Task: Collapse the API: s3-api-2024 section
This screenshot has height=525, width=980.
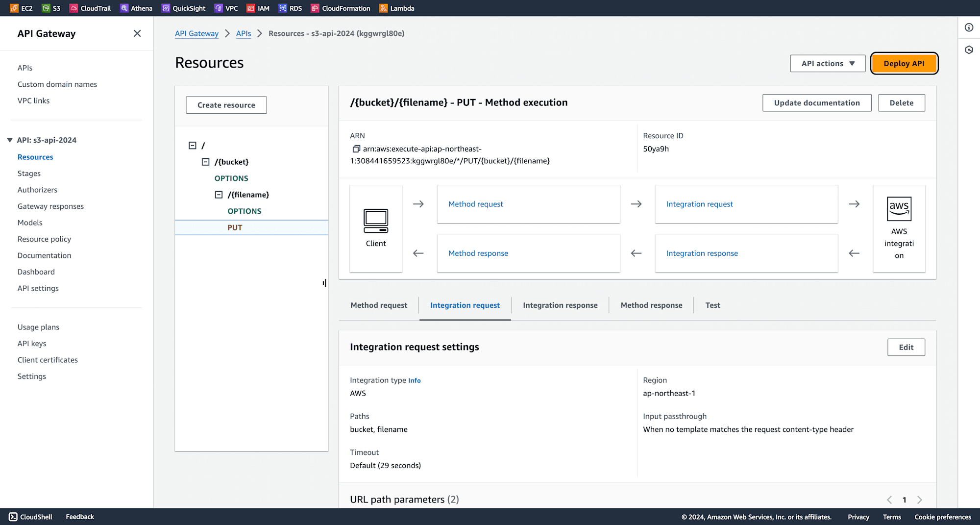Action: [10, 140]
